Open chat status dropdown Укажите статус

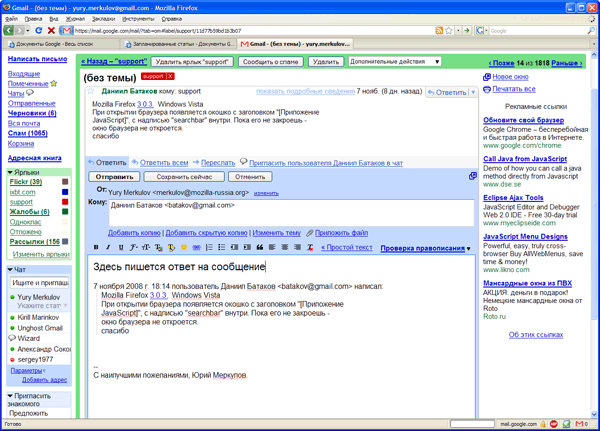click(65, 305)
